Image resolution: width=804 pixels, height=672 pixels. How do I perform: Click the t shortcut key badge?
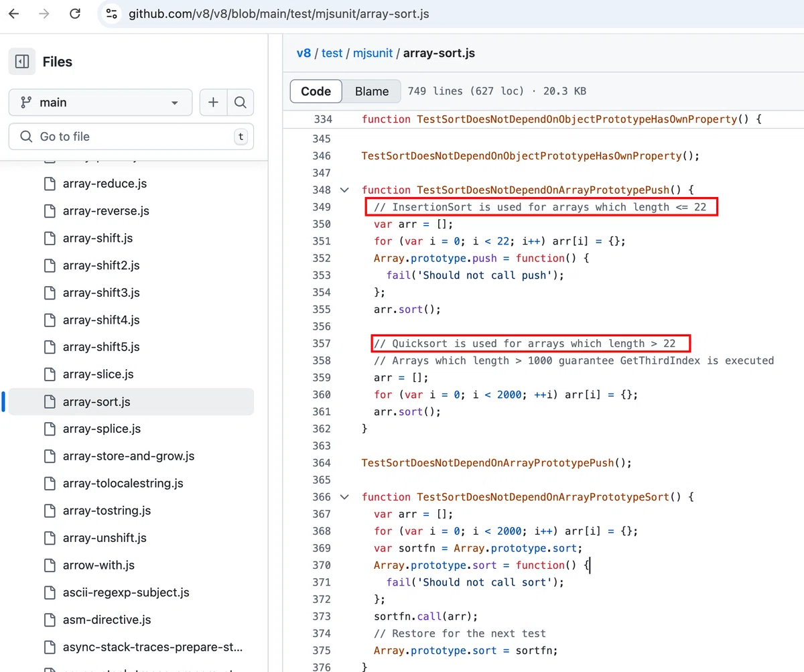(241, 137)
